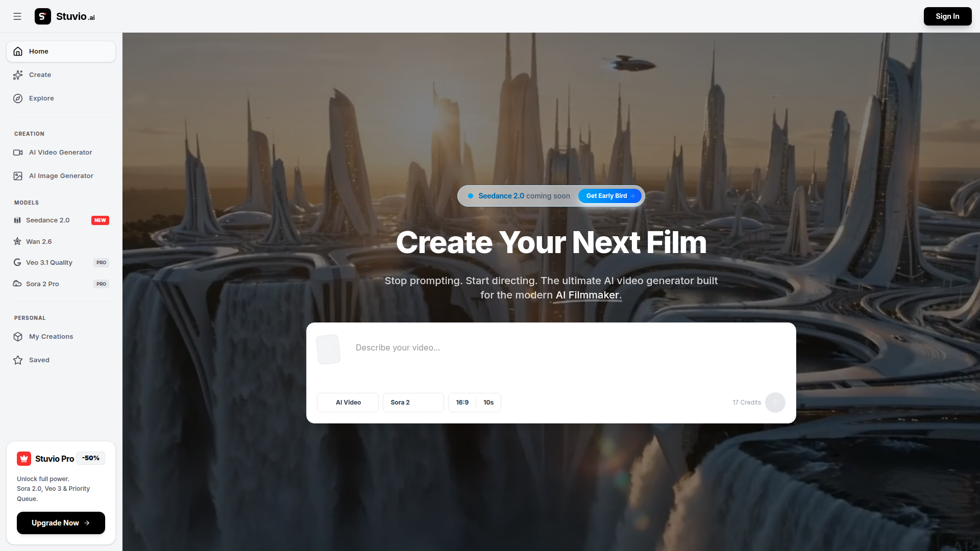Open the AI Video mode dropdown
The height and width of the screenshot is (551, 980).
[348, 403]
